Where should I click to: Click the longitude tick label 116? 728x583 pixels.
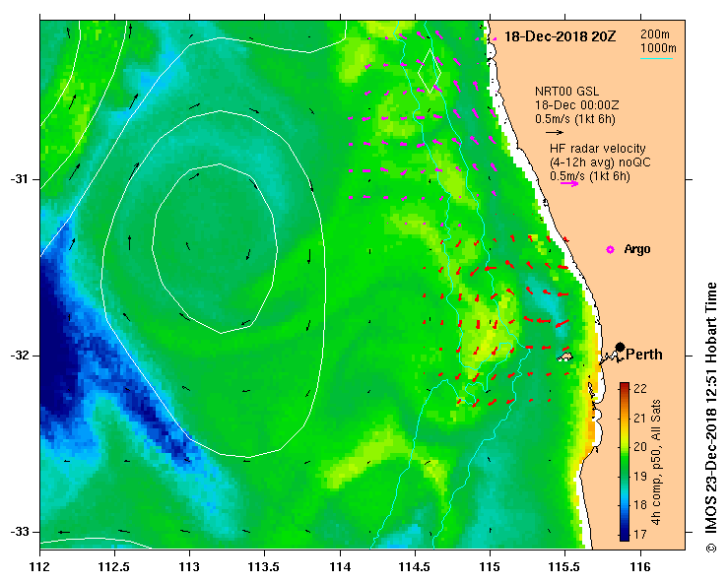tap(640, 567)
